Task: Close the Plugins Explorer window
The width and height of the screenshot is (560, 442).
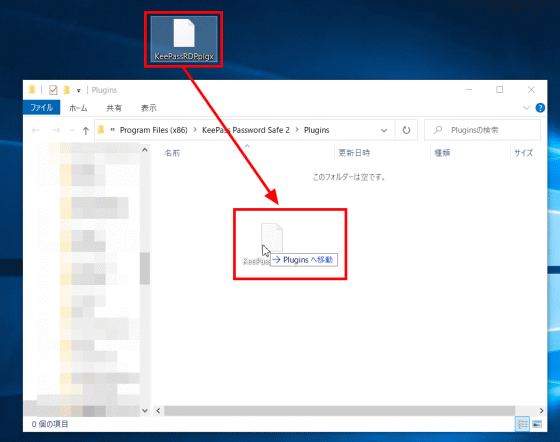Action: (x=531, y=90)
